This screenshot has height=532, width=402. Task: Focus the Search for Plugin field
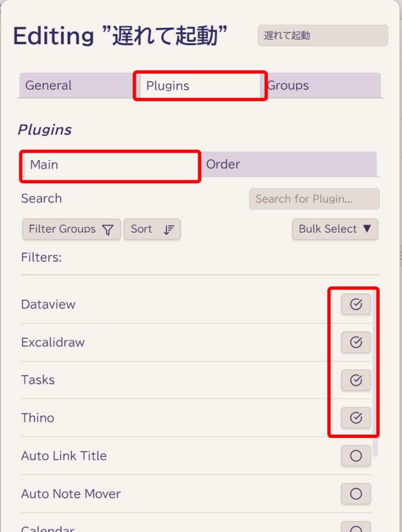(x=315, y=199)
